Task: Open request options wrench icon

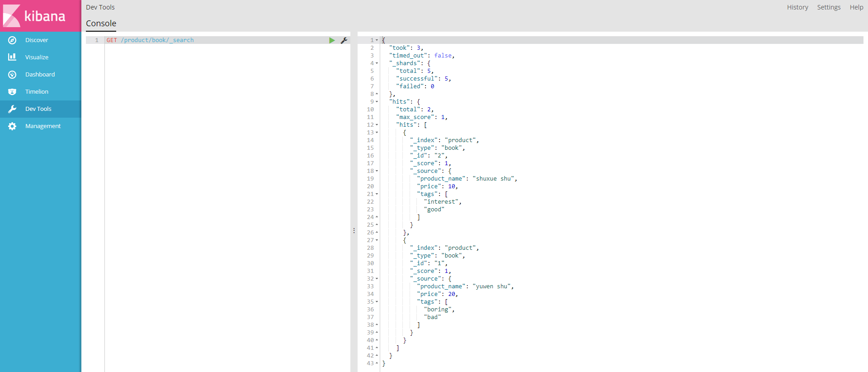Action: click(x=344, y=40)
